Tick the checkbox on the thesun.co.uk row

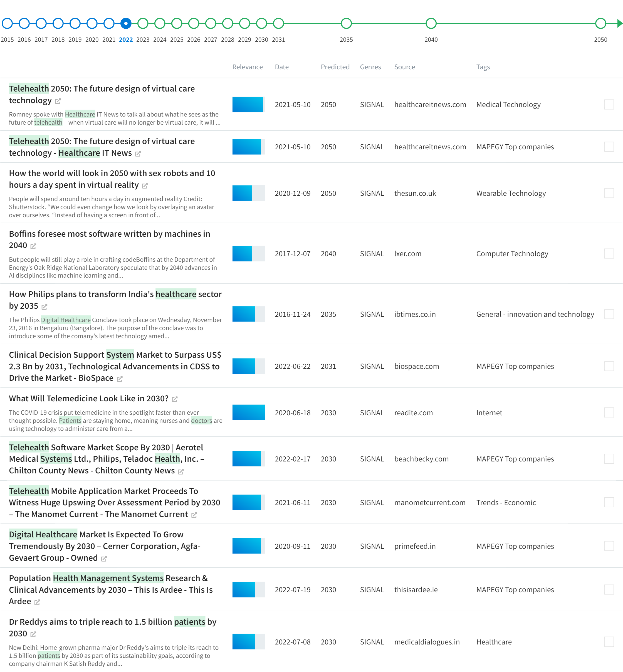(x=609, y=193)
